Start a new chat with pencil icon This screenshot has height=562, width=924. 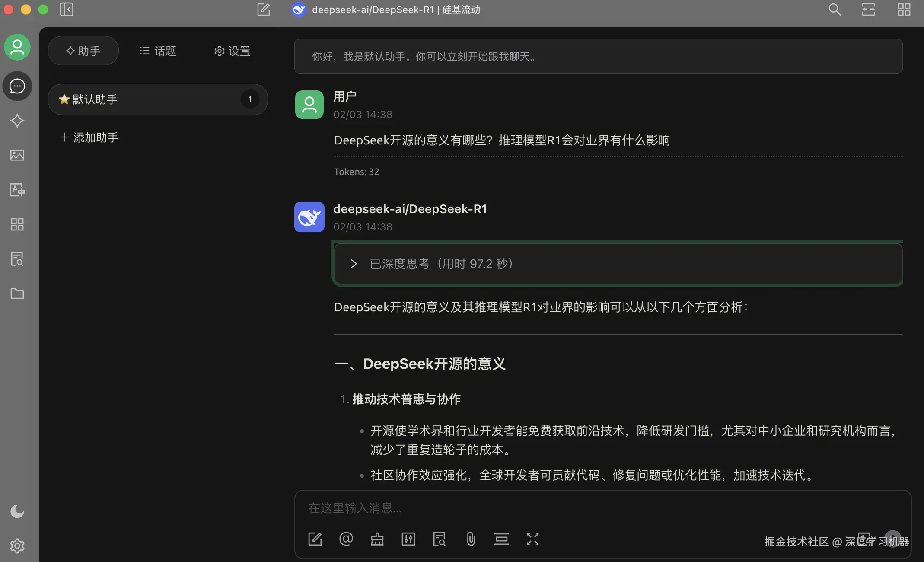pyautogui.click(x=264, y=10)
